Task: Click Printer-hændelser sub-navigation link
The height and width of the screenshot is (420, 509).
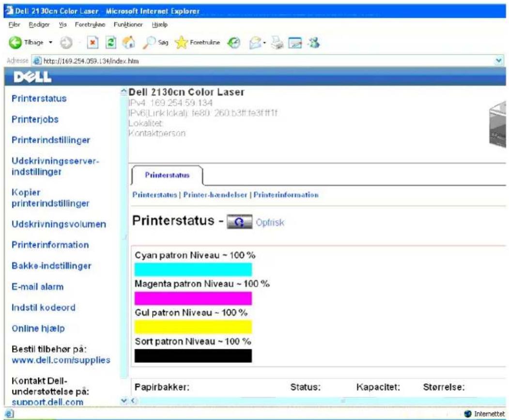Action: tap(215, 195)
